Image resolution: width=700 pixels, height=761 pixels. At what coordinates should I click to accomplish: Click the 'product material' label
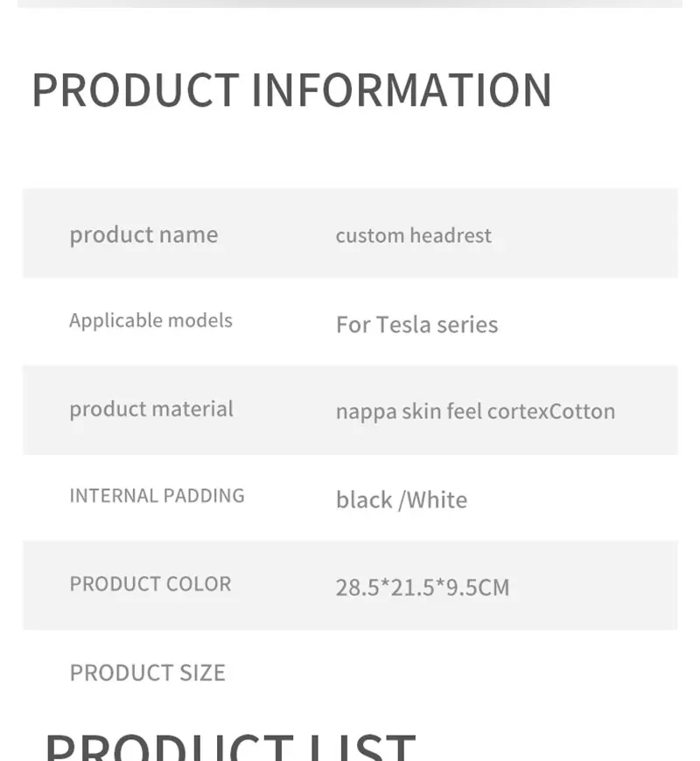coord(151,408)
